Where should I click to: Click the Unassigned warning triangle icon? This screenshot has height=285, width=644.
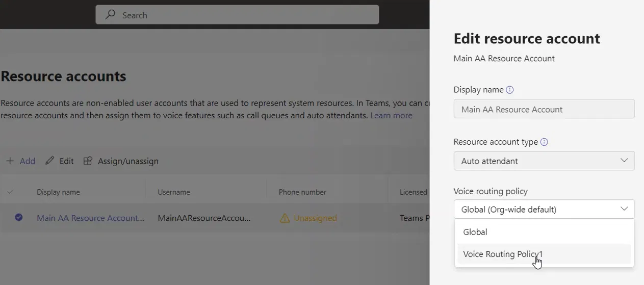285,218
